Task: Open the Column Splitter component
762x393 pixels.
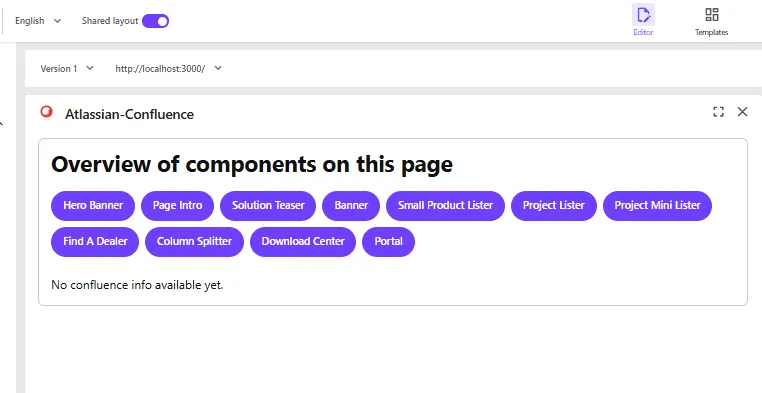Action: (194, 241)
